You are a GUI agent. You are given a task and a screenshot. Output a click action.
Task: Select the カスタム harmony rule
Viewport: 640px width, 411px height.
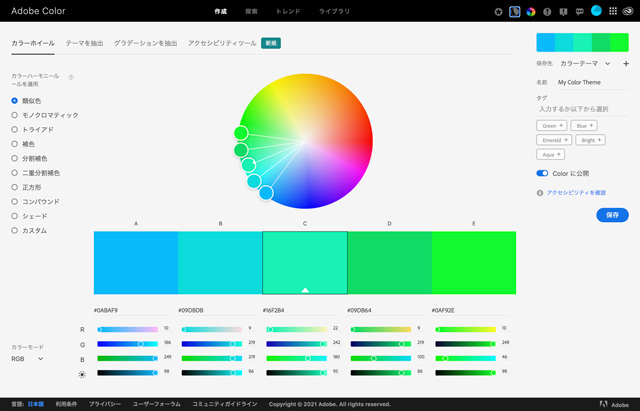(29, 231)
